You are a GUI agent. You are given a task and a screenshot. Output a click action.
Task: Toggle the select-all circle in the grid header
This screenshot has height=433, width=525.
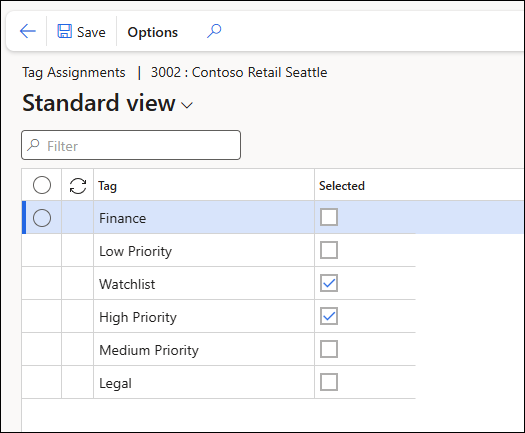(x=42, y=185)
